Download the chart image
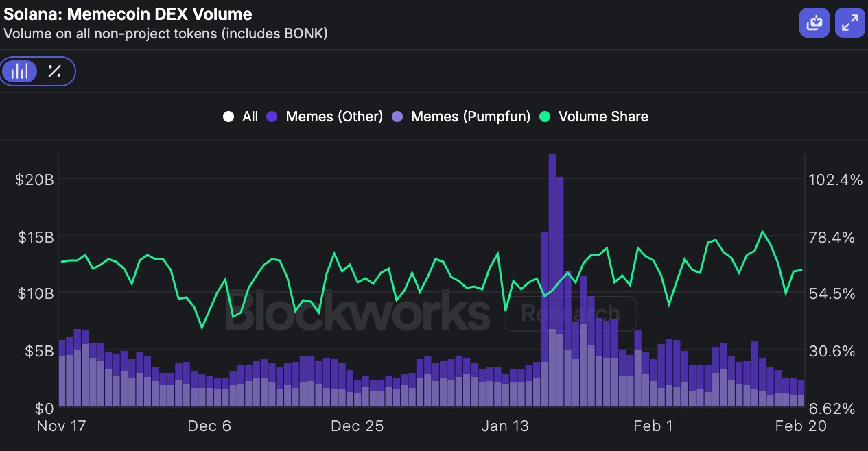This screenshot has height=451, width=868. click(814, 23)
